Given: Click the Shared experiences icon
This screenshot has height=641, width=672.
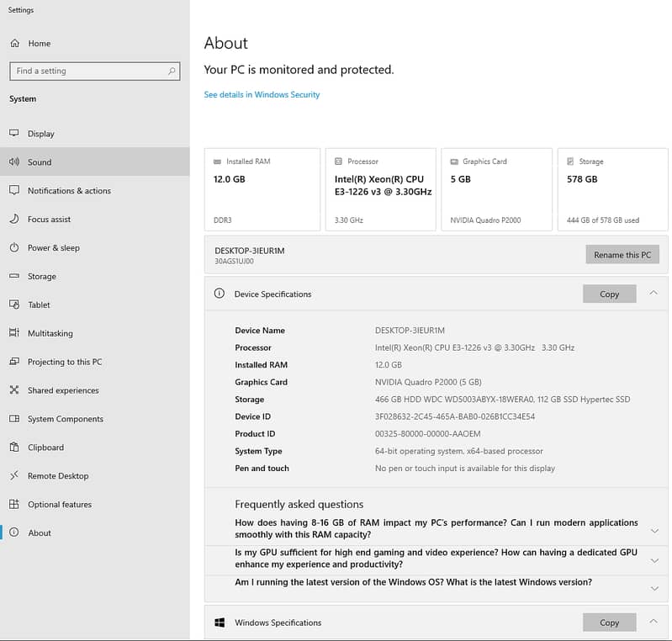Looking at the screenshot, I should [14, 390].
